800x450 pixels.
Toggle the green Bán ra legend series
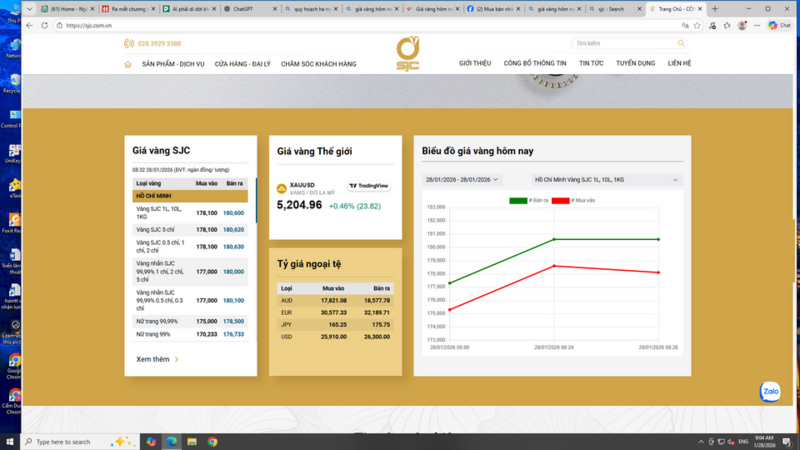pos(526,201)
